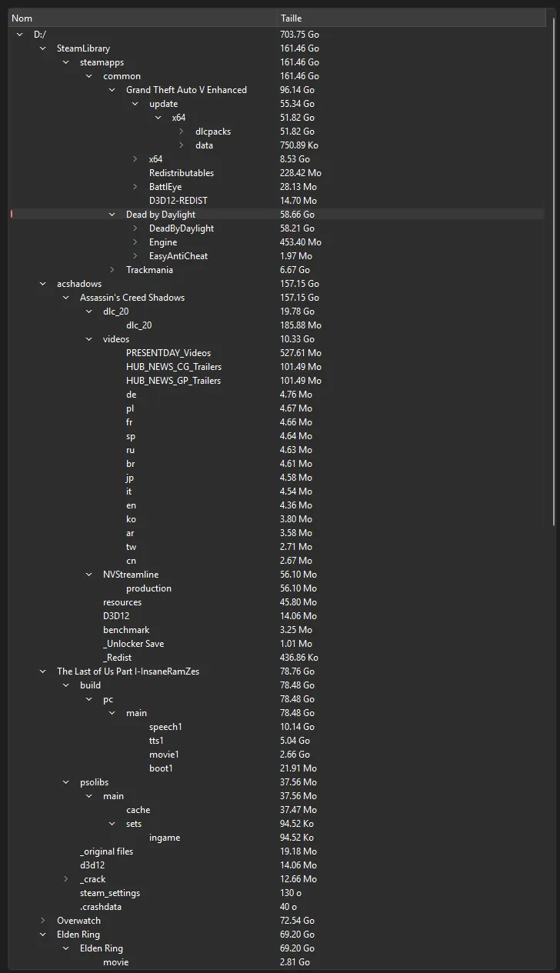The height and width of the screenshot is (973, 560).
Task: Click the 130 o size value
Action: tap(291, 893)
